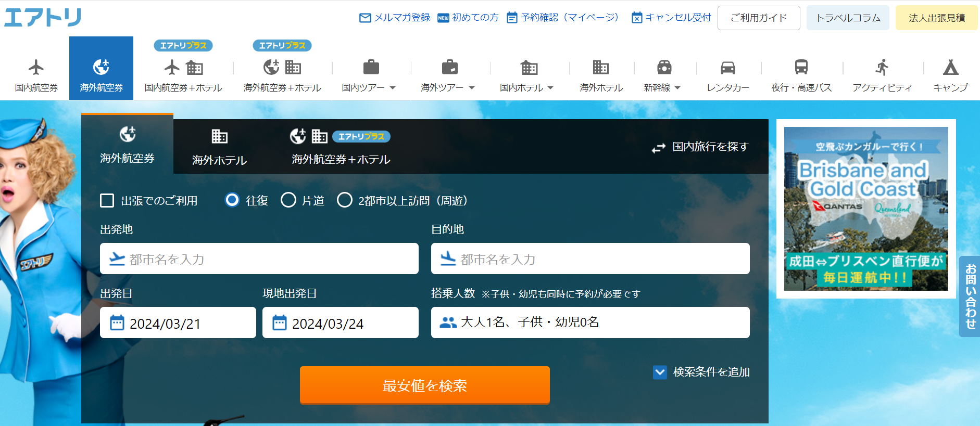Image resolution: width=980 pixels, height=426 pixels.
Task: Select the 往復 radio button
Action: pos(232,200)
